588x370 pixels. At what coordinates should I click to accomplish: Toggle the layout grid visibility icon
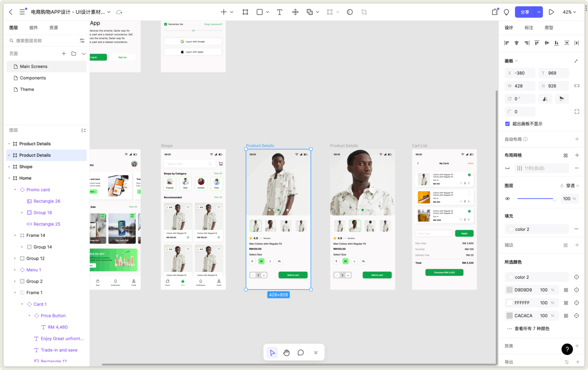click(508, 168)
